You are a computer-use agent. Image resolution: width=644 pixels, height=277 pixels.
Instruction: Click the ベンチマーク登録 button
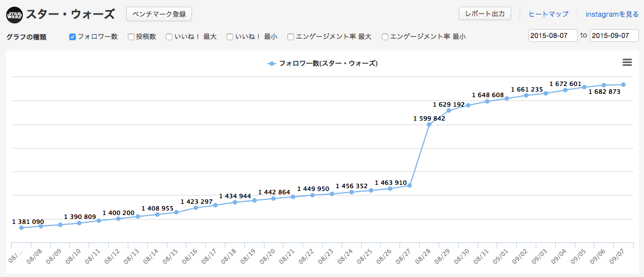159,13
